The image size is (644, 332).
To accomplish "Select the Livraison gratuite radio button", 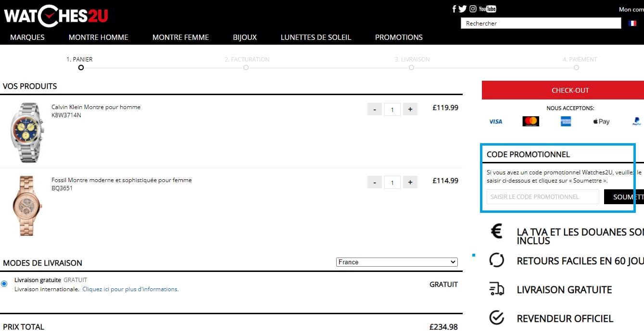I will click(4, 283).
